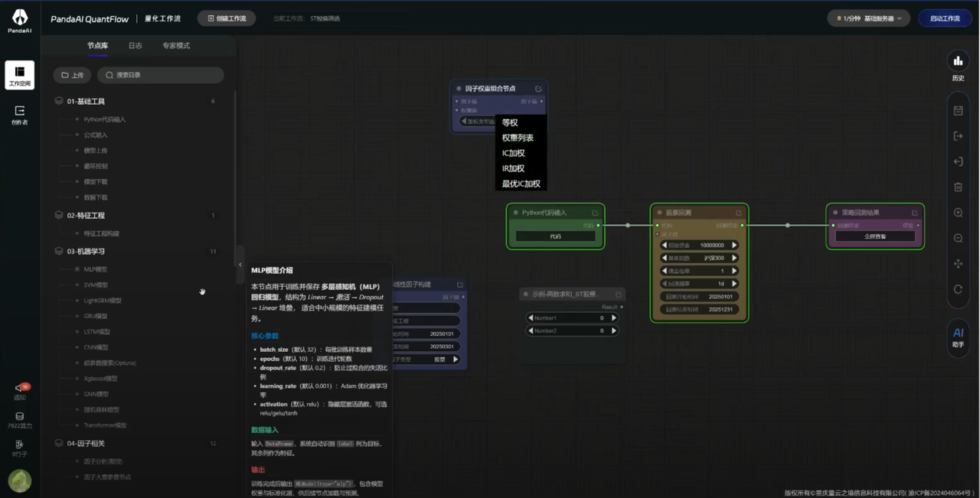Collapse the left node library panel handle
The image size is (980, 498).
click(x=240, y=265)
